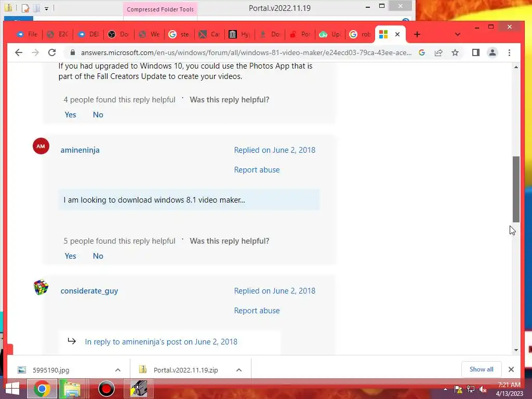Go back to the previous page
This screenshot has height=399, width=532.
[19, 52]
